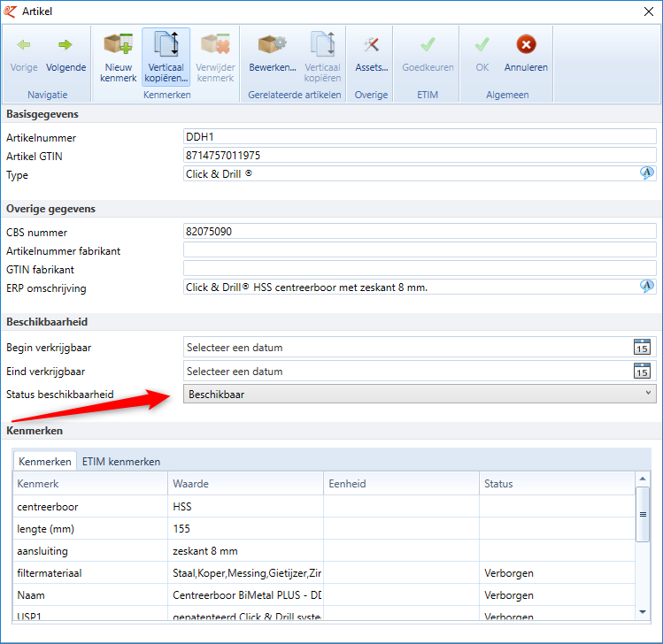Select the lengte (mm) row
The height and width of the screenshot is (644, 663).
(x=324, y=528)
